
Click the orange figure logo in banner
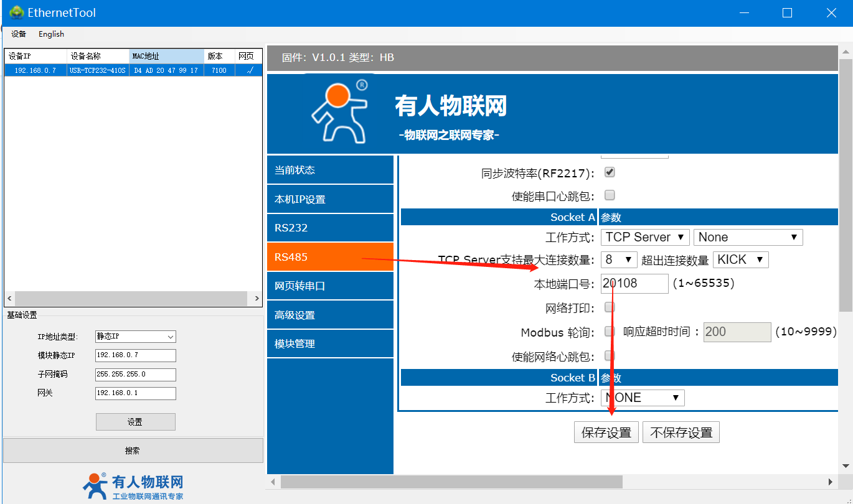337,110
